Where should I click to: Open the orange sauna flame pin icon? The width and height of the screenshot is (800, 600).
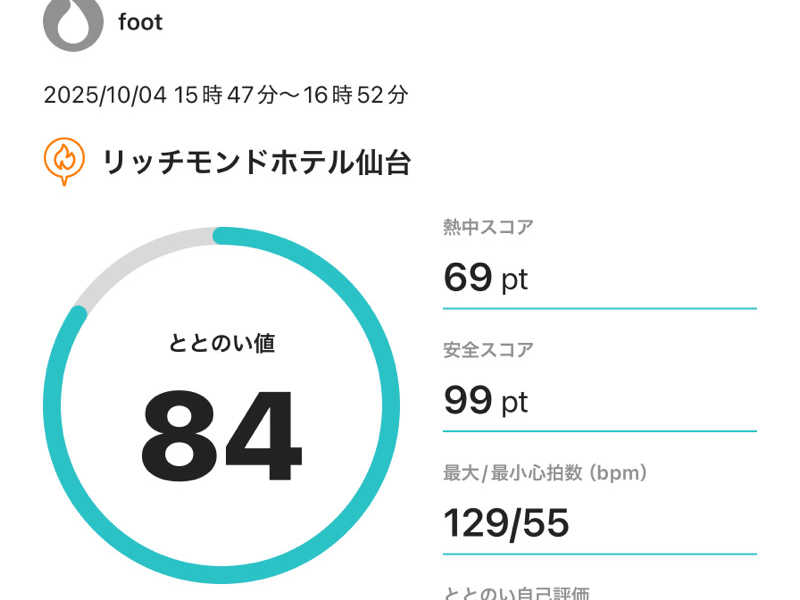64,161
